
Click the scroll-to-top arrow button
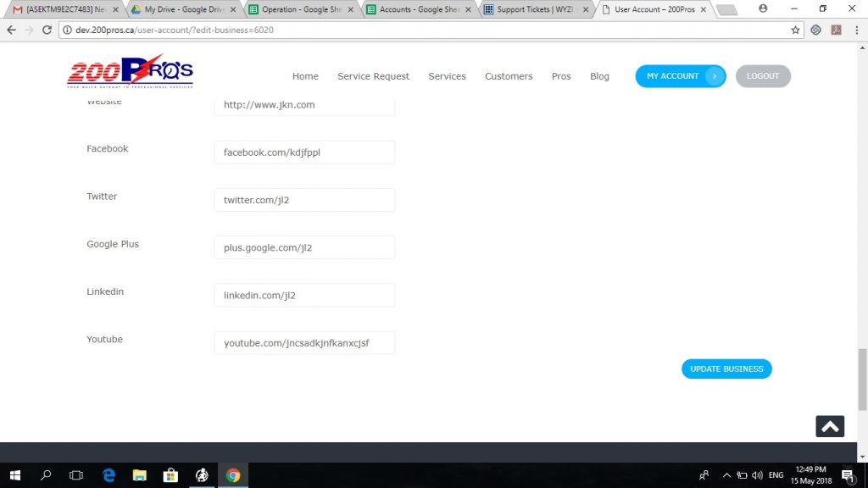point(830,426)
